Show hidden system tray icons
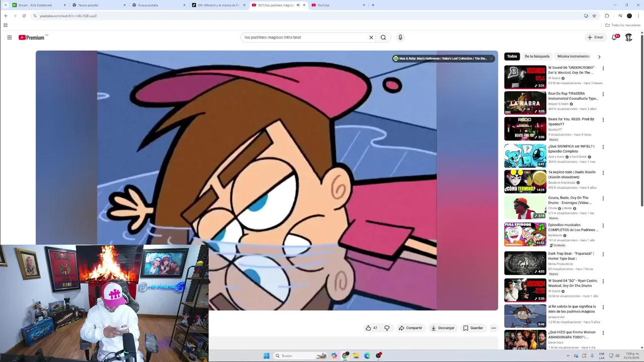Image resolution: width=644 pixels, height=362 pixels. [x=568, y=355]
